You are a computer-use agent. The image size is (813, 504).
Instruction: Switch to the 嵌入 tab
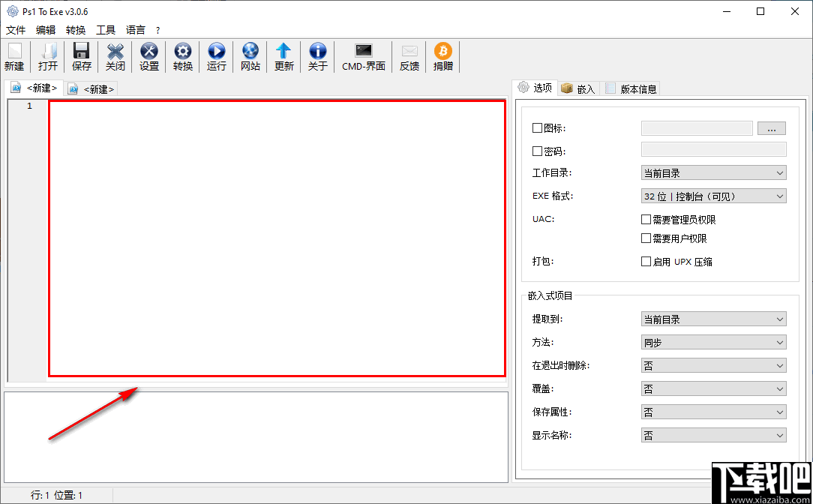(x=578, y=88)
